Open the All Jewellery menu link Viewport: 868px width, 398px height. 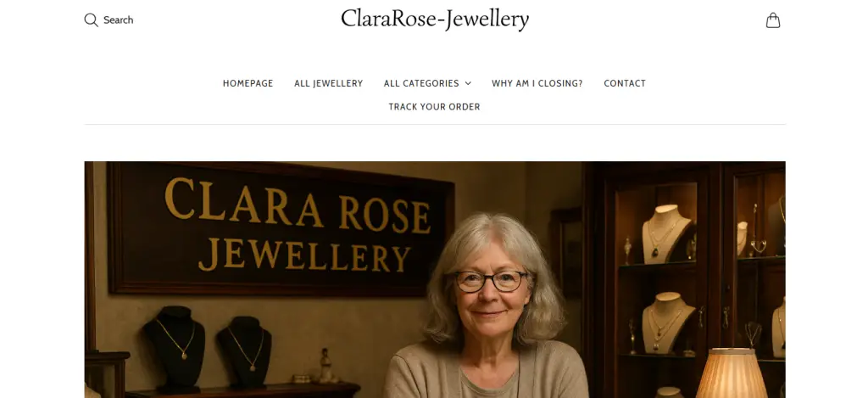pyautogui.click(x=328, y=83)
